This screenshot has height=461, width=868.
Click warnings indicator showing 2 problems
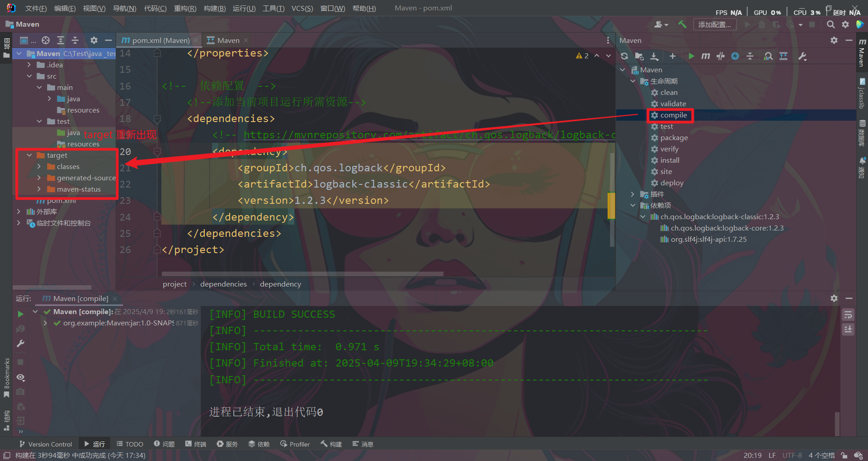pos(582,56)
